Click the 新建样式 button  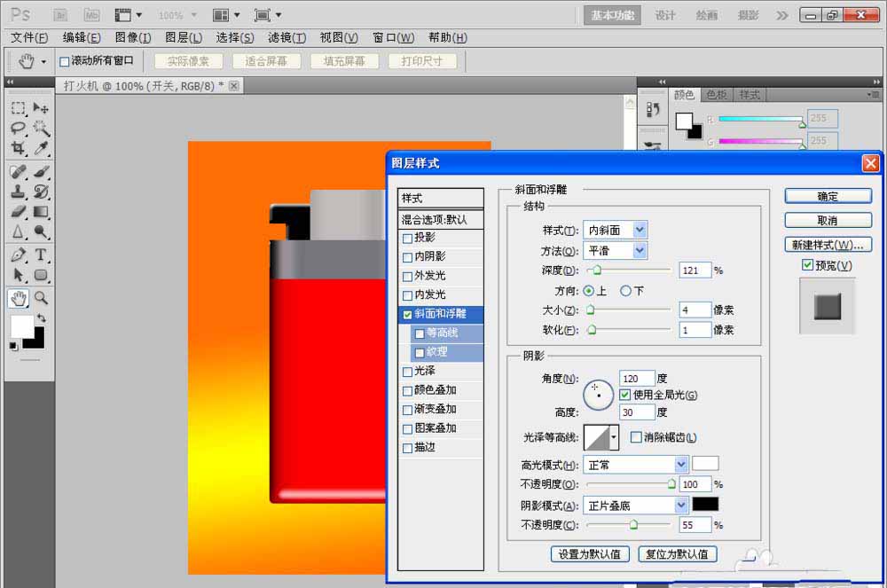[x=828, y=244]
